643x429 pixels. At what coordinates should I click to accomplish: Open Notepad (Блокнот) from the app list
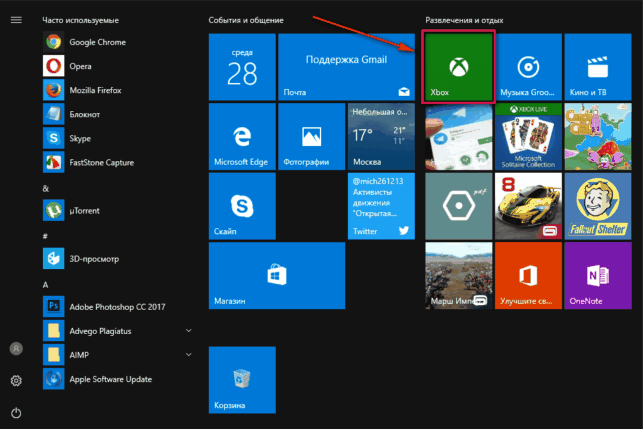pyautogui.click(x=117, y=114)
